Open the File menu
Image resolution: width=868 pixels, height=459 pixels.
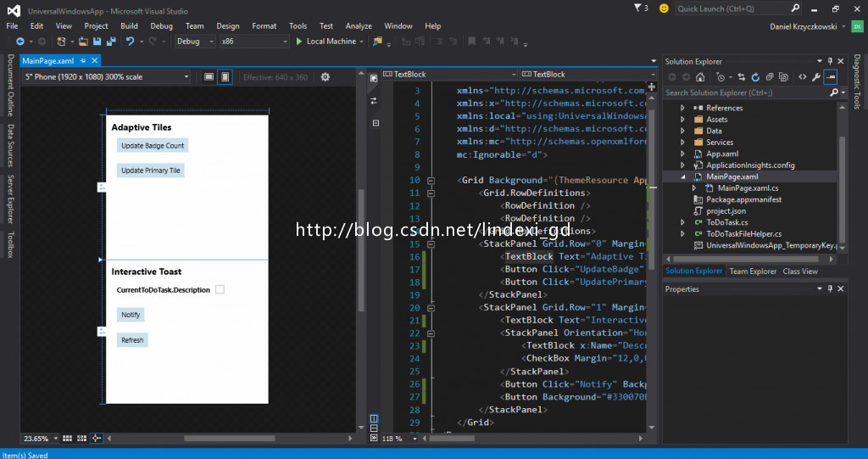click(x=12, y=26)
